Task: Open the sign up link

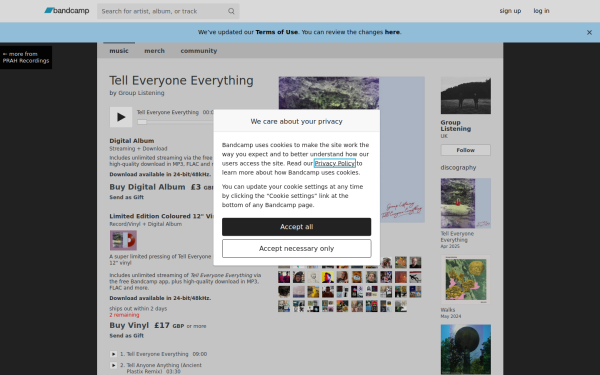Action: pos(510,11)
